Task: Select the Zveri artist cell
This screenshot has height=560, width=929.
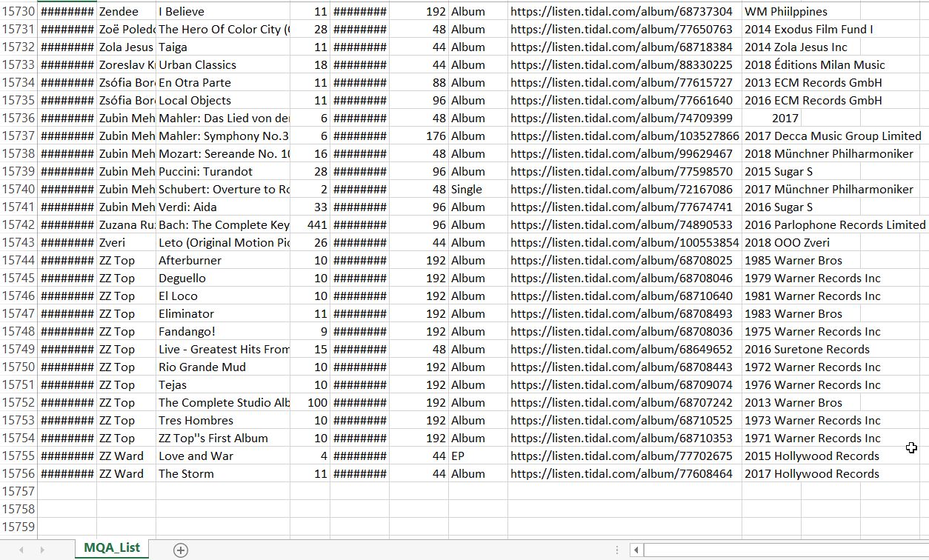Action: (x=127, y=243)
